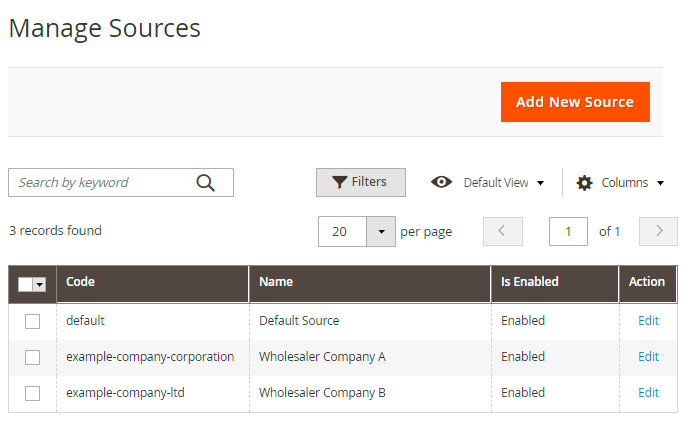Screen dimensions: 684x424
Task: Open the select-all mass action dropdown
Action: coord(40,285)
